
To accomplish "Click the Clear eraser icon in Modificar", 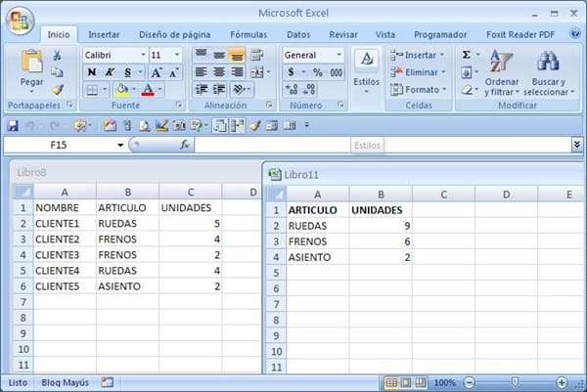I will coord(467,90).
